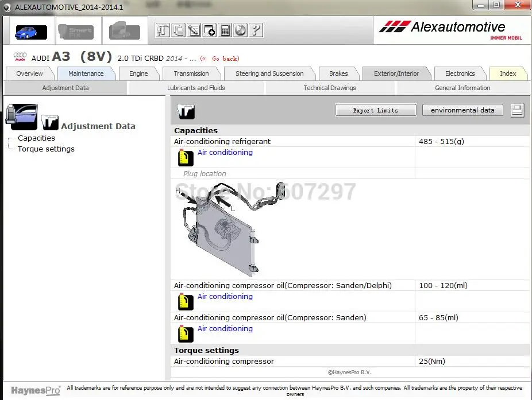Click the car seat and door icon

point(22,117)
